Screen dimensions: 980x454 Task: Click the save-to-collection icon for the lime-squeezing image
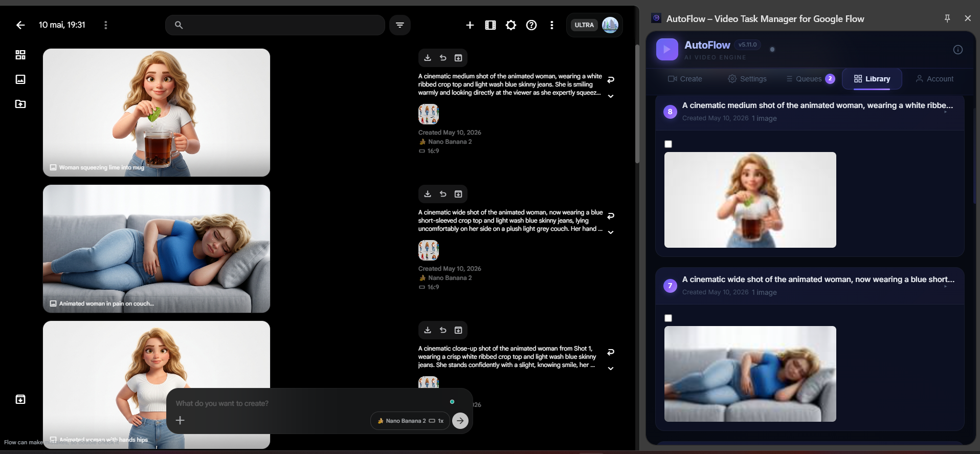[x=458, y=58]
